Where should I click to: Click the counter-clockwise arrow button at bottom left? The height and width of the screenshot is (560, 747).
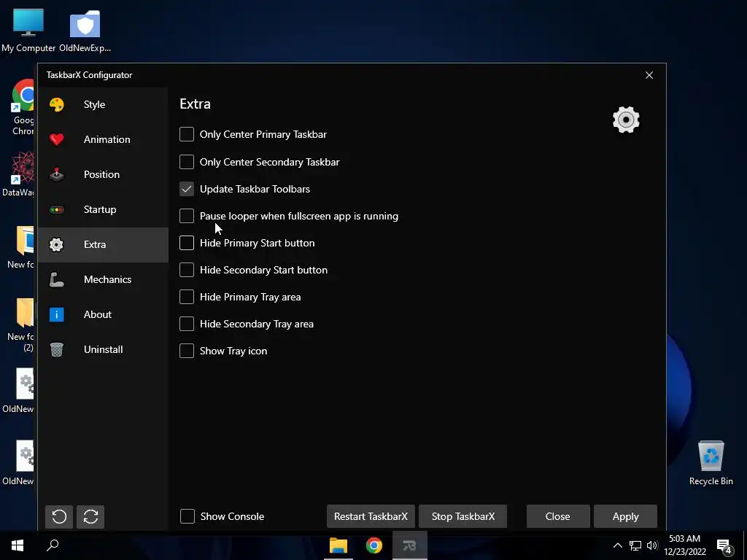[x=59, y=517]
